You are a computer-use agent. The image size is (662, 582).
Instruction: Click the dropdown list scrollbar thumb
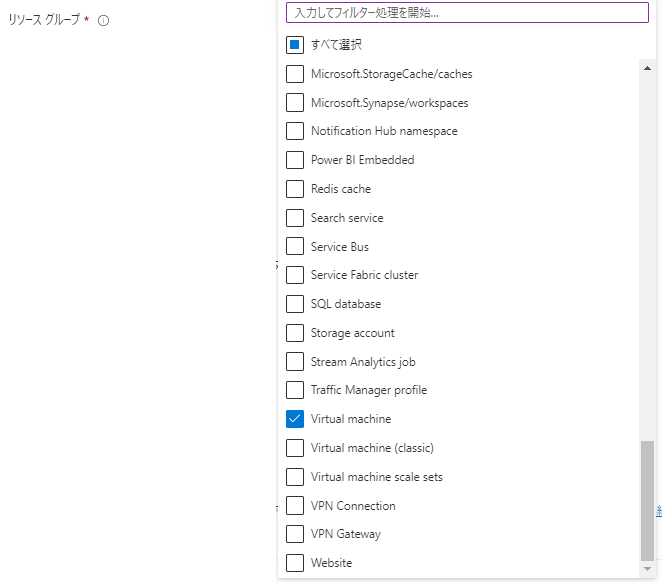(647, 501)
